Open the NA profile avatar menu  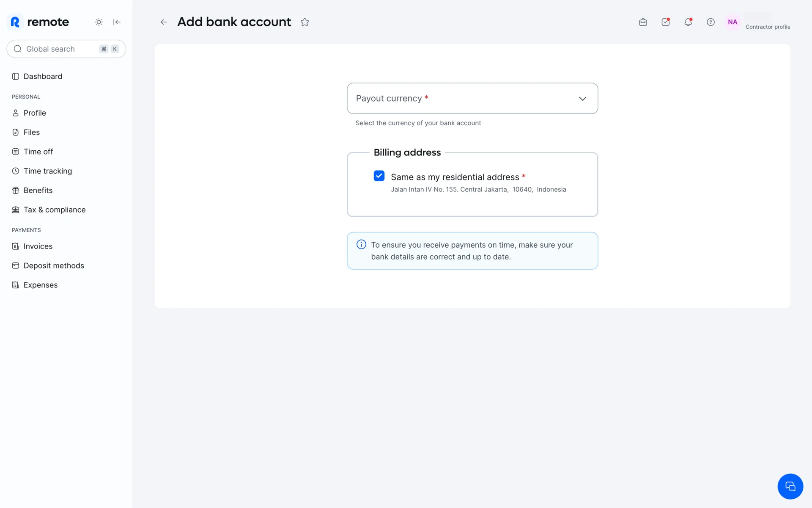click(732, 22)
